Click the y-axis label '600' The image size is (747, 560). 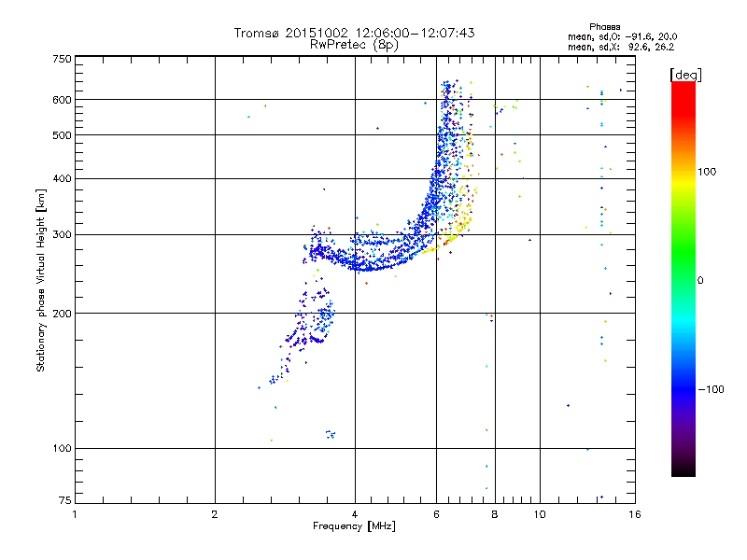(62, 100)
